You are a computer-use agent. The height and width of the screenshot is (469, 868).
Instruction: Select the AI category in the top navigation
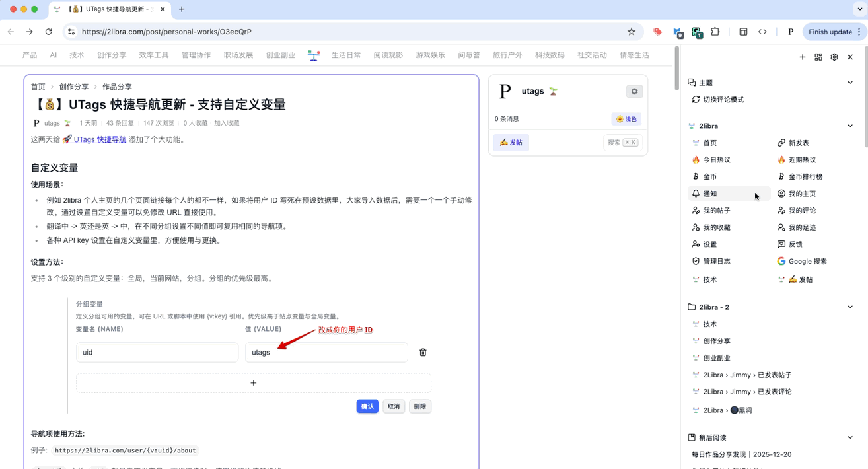pyautogui.click(x=53, y=55)
